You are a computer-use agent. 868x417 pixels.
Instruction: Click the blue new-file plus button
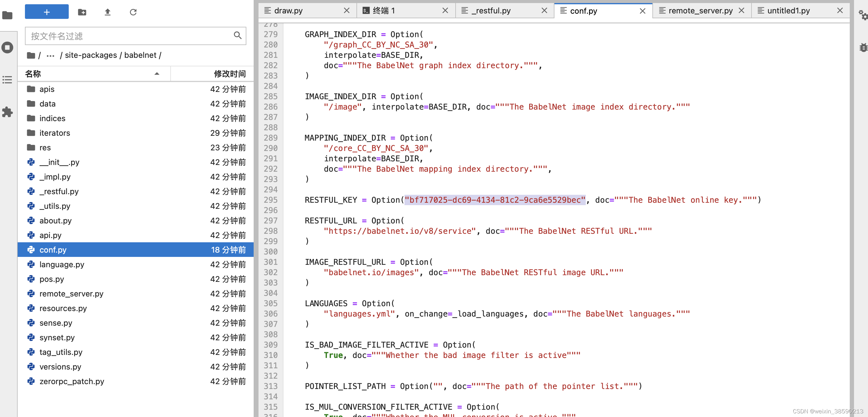click(x=47, y=12)
